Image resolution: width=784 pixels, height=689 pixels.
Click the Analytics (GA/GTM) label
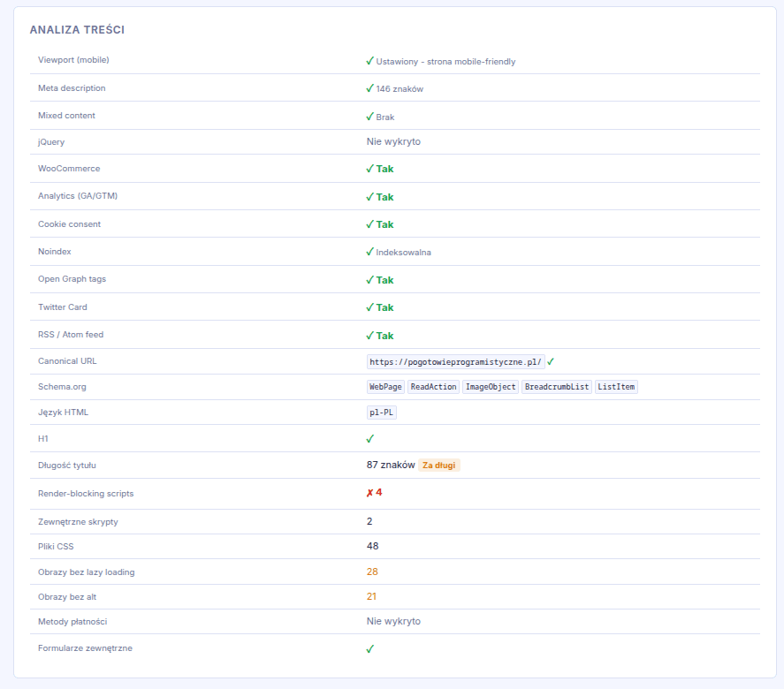pos(78,196)
